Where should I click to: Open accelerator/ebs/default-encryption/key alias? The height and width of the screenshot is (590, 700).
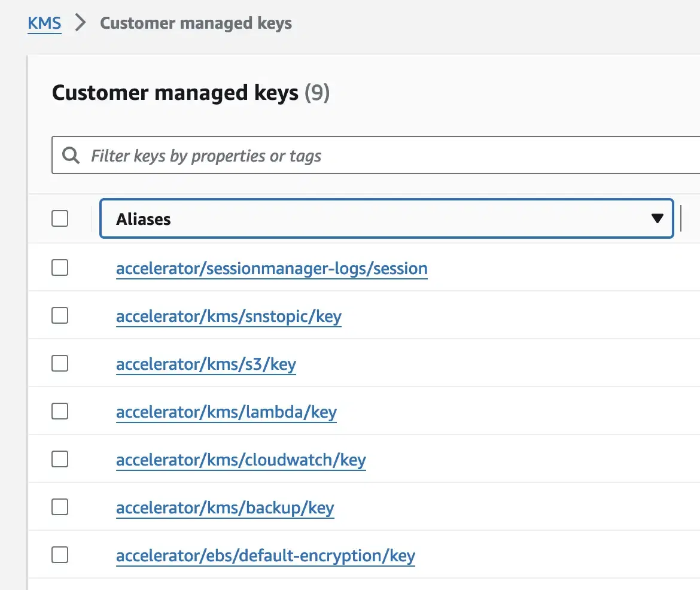coord(266,556)
